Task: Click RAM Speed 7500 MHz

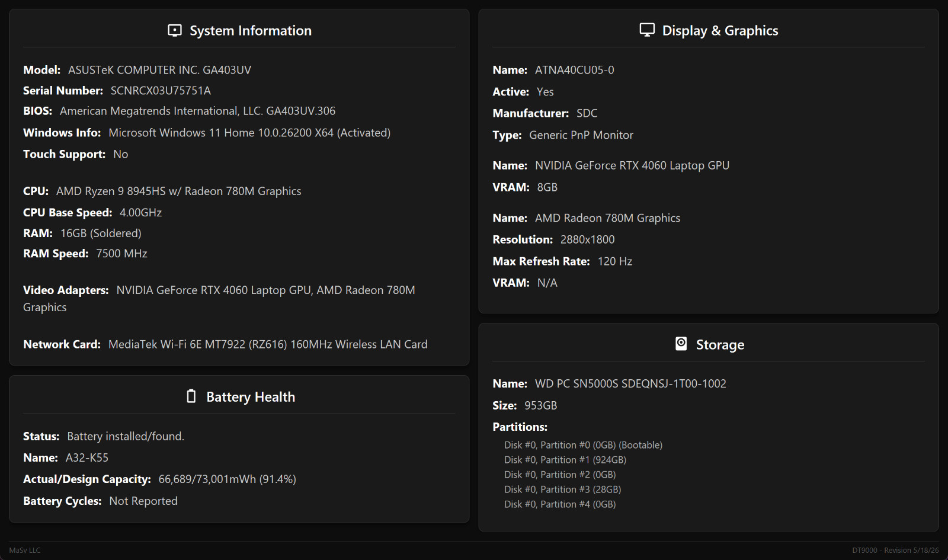Action: coord(121,254)
